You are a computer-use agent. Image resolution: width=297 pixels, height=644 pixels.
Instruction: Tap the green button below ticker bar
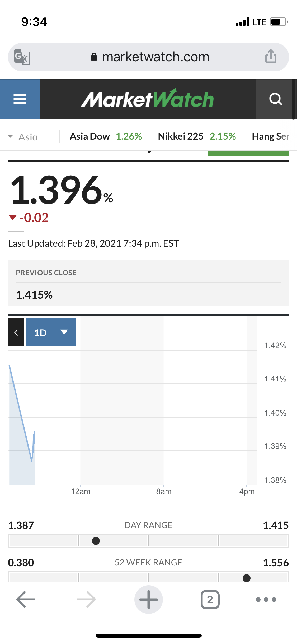248,153
